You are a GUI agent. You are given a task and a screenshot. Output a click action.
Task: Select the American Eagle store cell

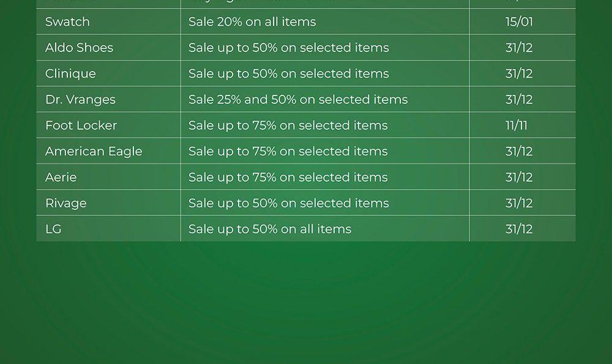tap(94, 152)
